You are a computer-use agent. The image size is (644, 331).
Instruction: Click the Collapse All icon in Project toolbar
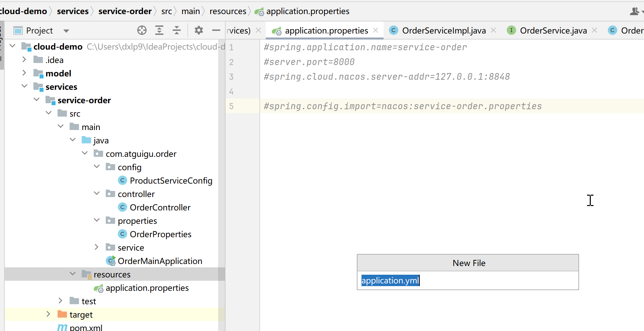coord(177,30)
